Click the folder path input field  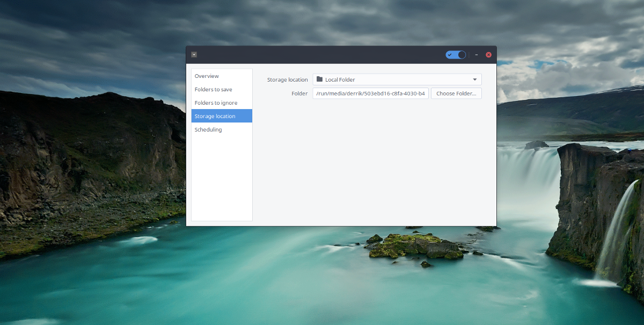371,93
